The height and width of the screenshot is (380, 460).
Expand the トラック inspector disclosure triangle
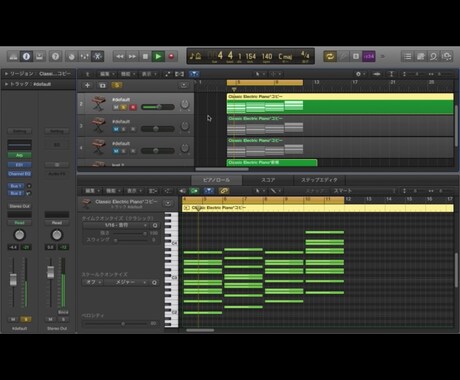6,84
